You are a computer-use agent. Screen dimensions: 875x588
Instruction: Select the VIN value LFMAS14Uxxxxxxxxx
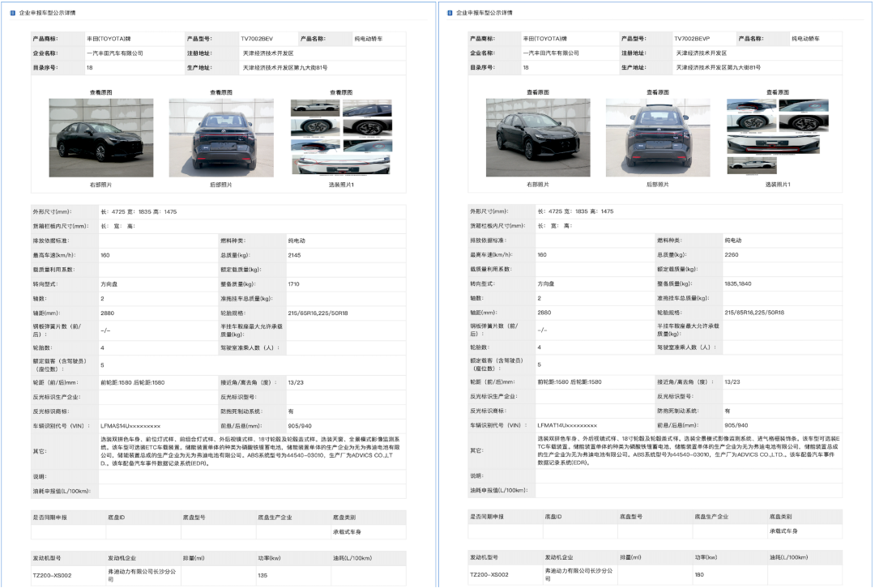[130, 426]
